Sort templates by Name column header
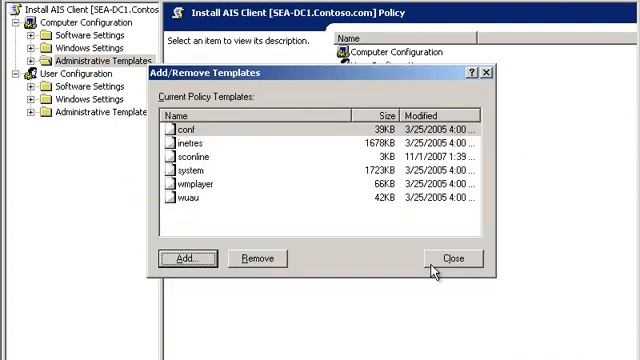Image resolution: width=640 pixels, height=360 pixels. coord(256,116)
